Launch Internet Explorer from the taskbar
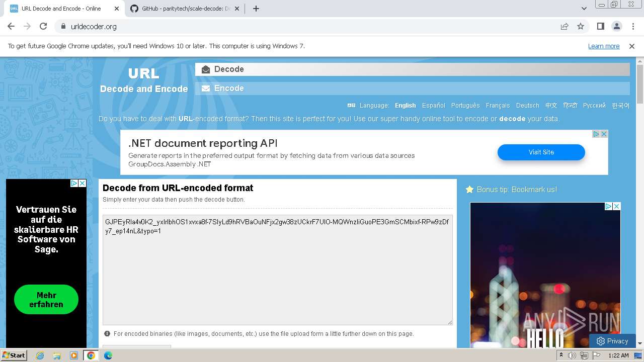 pos(40,355)
